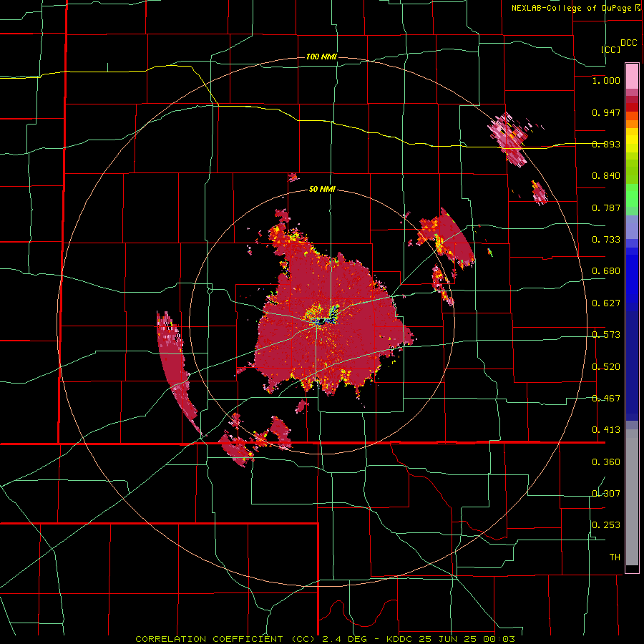
Task: Click the 0.733 legend value
Action: (x=606, y=240)
